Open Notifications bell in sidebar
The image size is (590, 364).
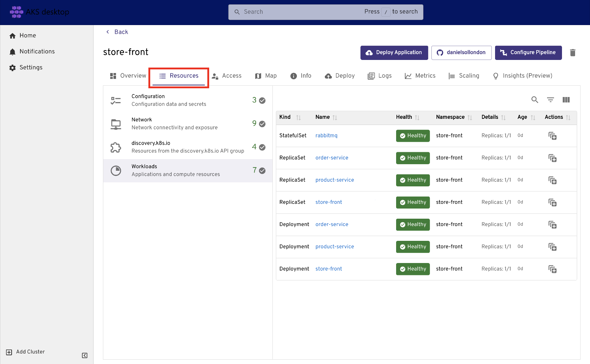click(32, 51)
